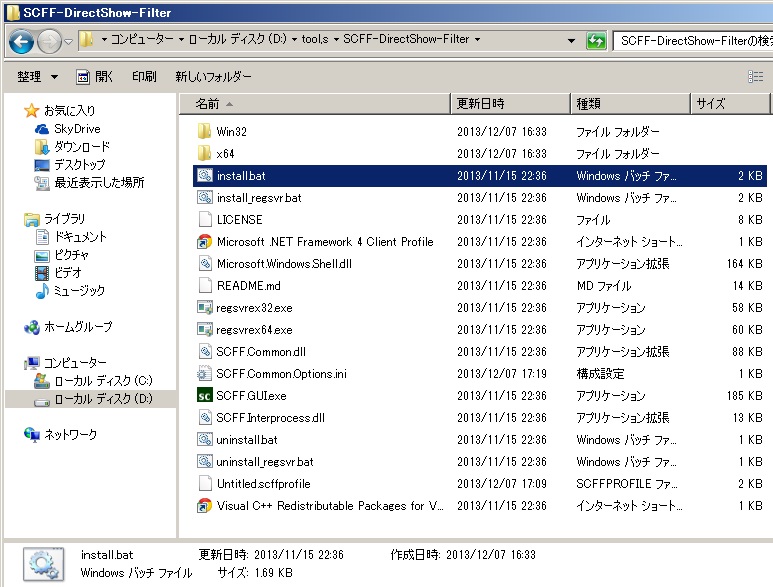Click MD ファイル type of README.md
The height and width of the screenshot is (587, 773).
point(603,285)
